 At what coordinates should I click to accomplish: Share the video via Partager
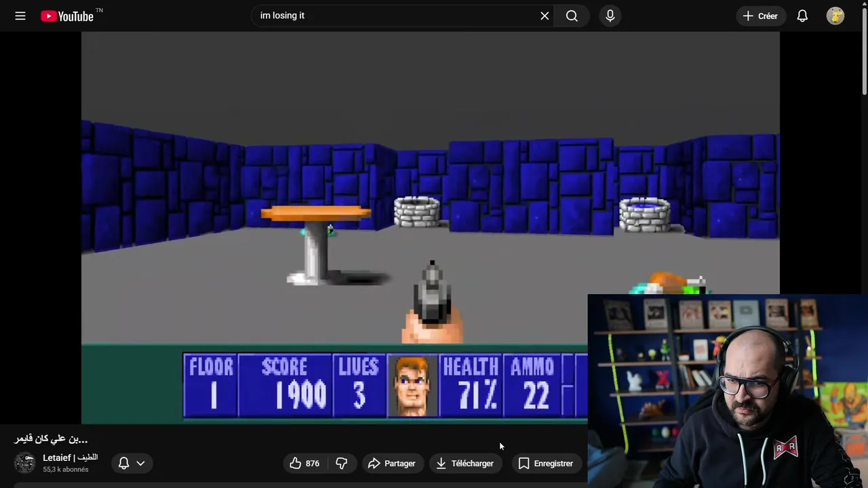click(x=392, y=463)
